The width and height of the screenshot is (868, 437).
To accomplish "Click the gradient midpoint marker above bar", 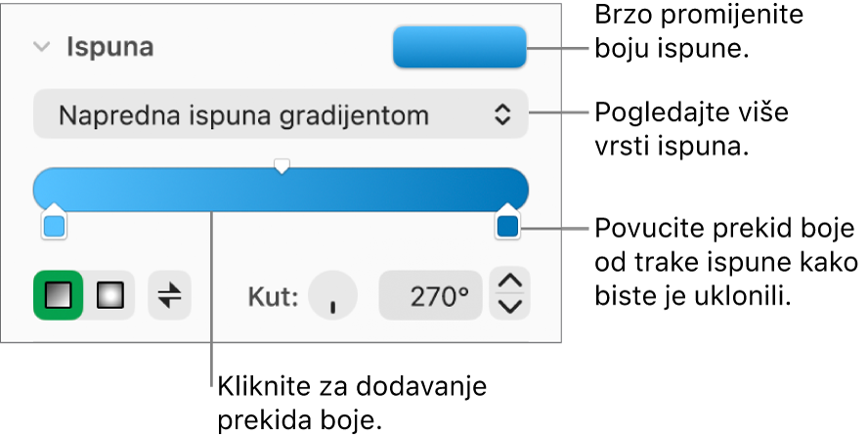I will [282, 166].
